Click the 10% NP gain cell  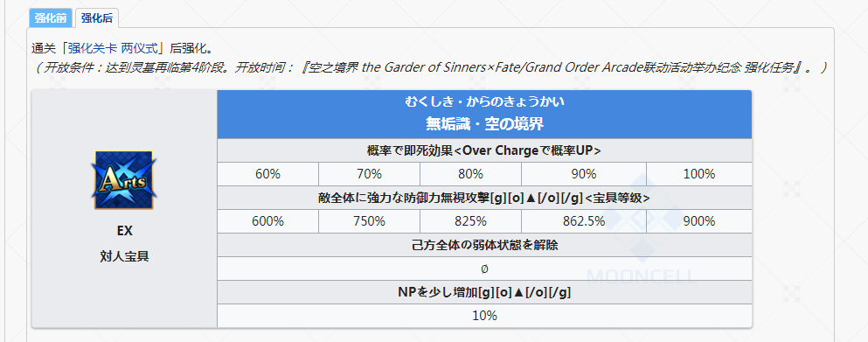click(484, 316)
